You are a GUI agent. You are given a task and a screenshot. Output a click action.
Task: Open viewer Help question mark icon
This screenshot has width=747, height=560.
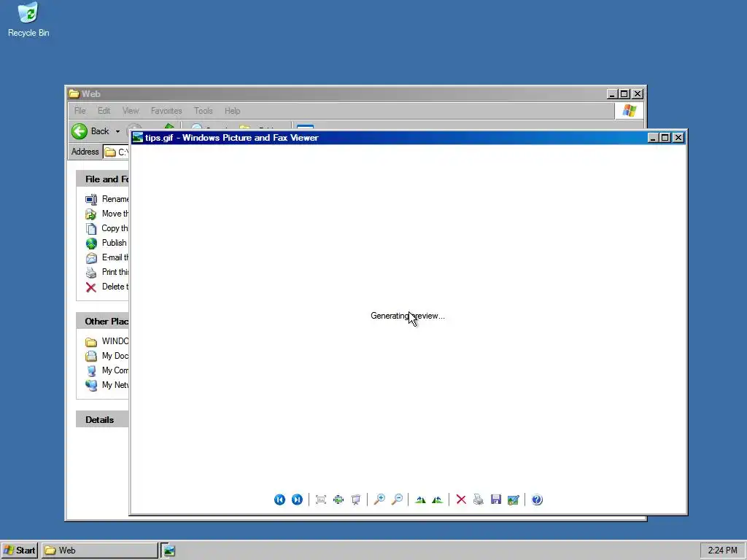coord(537,499)
